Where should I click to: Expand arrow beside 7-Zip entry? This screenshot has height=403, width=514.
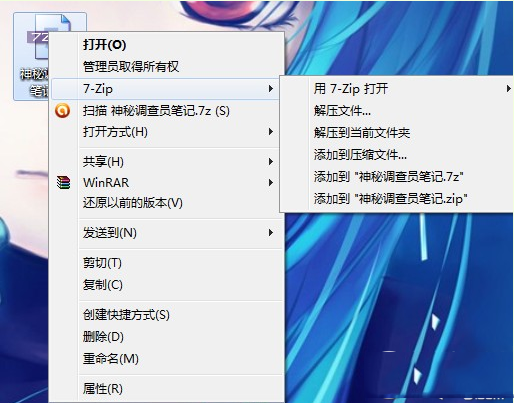pyautogui.click(x=271, y=89)
